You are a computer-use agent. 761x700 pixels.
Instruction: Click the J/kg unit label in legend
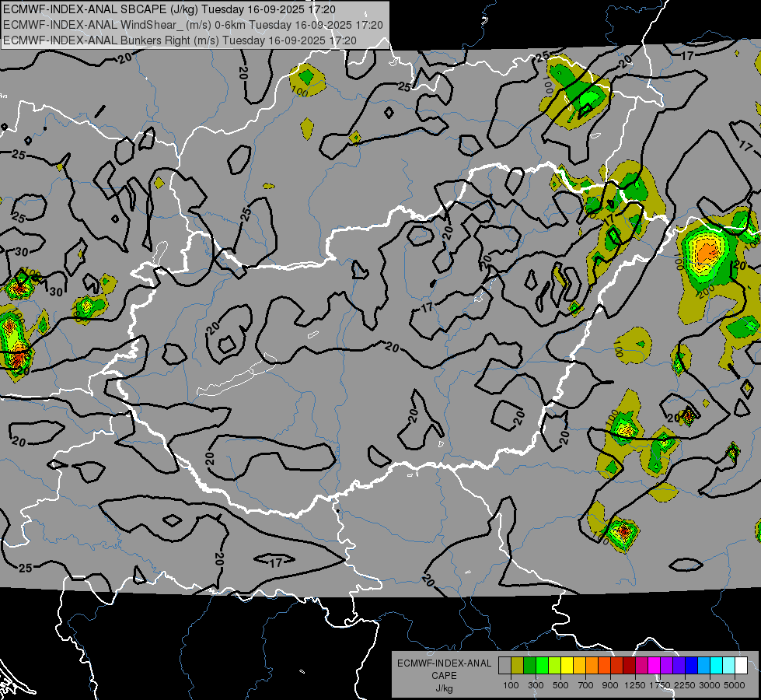[x=444, y=688]
